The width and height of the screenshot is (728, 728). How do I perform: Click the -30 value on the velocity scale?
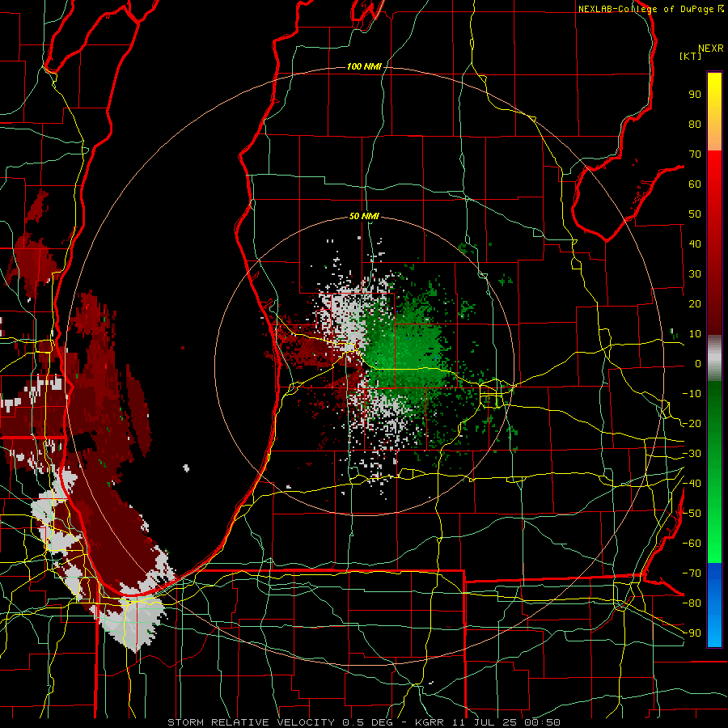[x=692, y=454]
